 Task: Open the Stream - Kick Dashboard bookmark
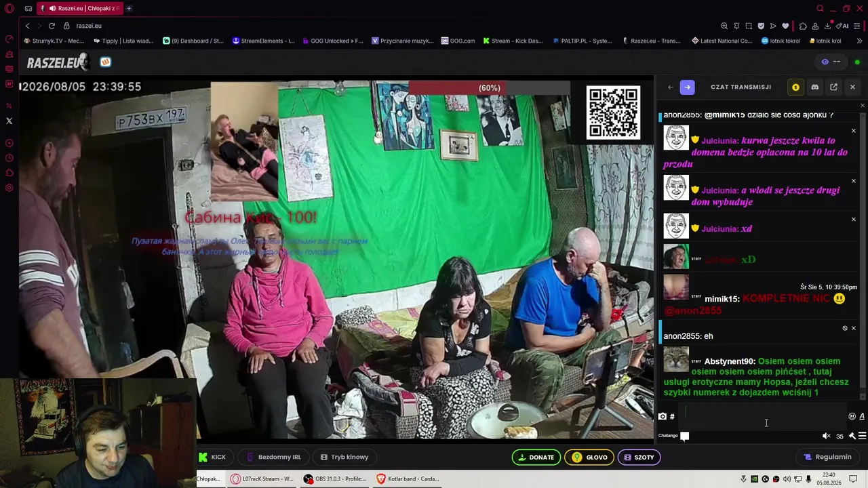[513, 41]
